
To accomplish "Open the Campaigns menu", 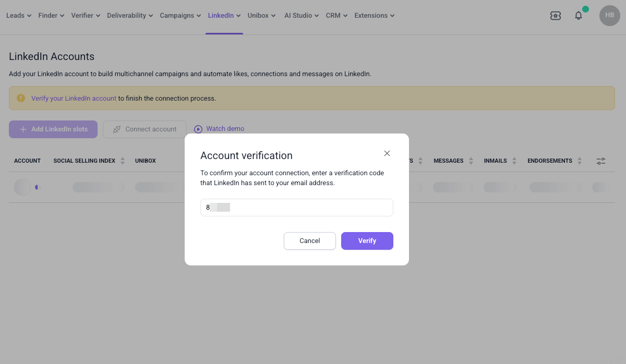I will (180, 16).
